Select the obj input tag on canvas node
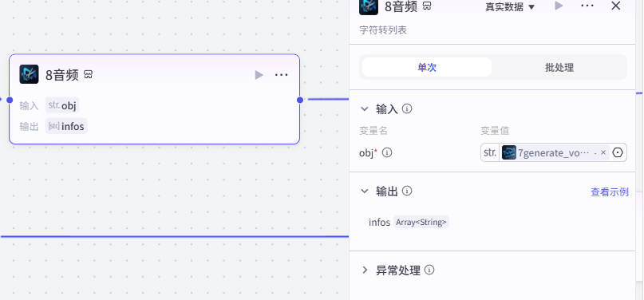Image resolution: width=644 pixels, height=300 pixels. [62, 105]
